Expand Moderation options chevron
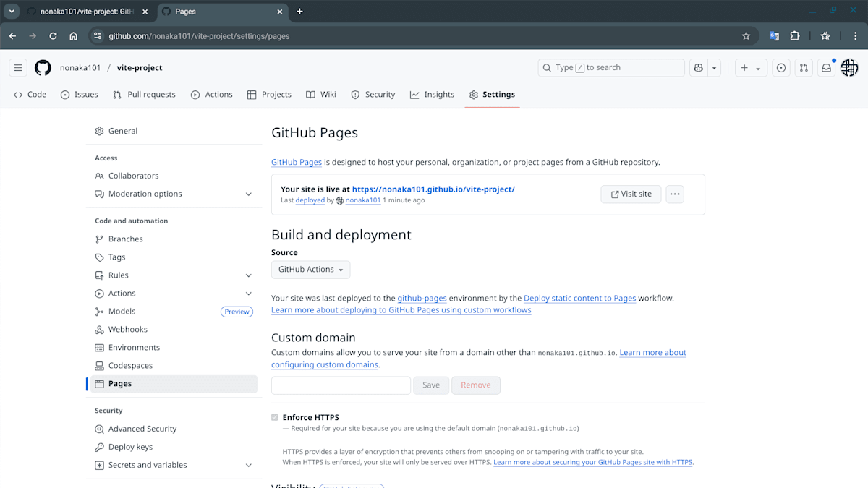The image size is (868, 488). (248, 194)
